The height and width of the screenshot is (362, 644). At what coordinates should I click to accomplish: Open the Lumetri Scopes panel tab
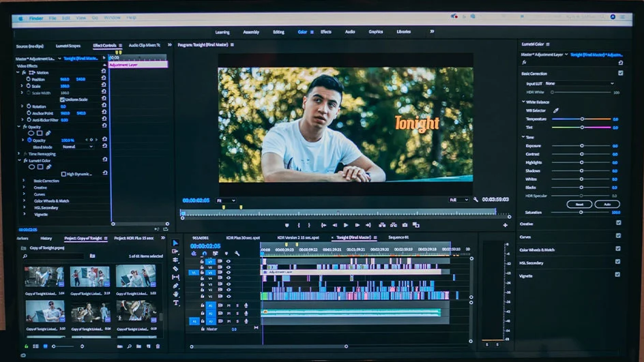[x=68, y=46]
